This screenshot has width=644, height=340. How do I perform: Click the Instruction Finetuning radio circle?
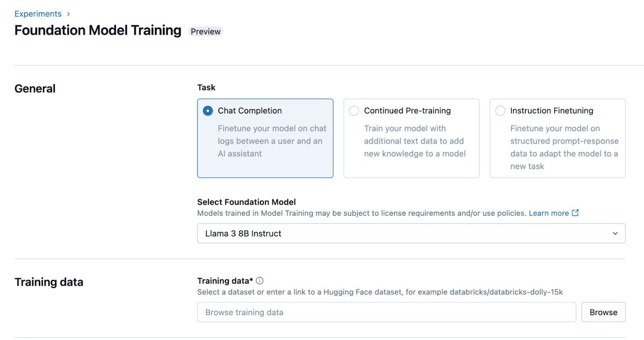[x=500, y=110]
